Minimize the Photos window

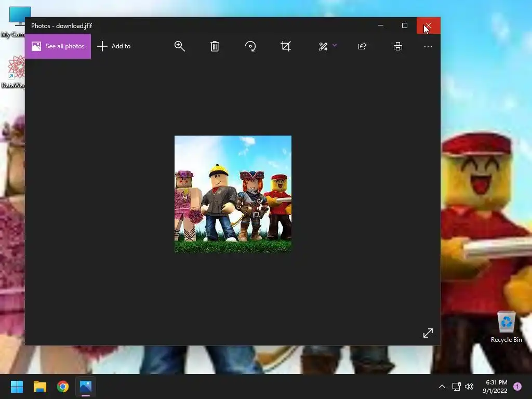tap(381, 25)
